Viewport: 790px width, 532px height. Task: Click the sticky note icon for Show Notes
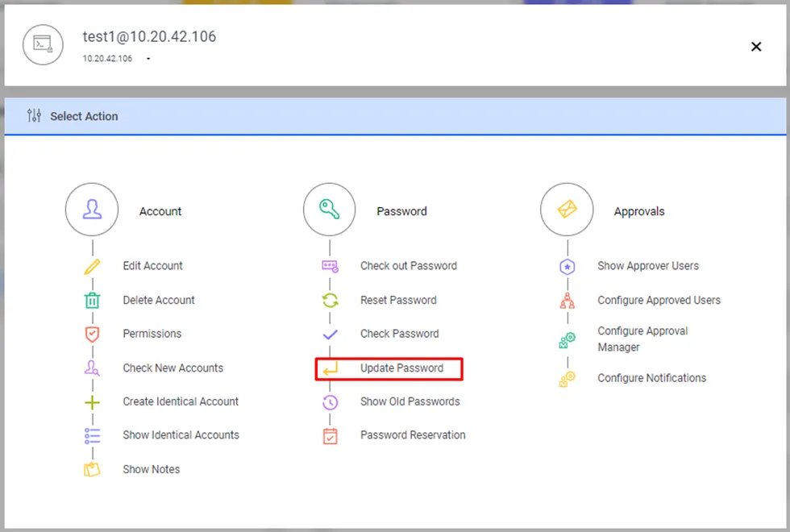click(92, 469)
